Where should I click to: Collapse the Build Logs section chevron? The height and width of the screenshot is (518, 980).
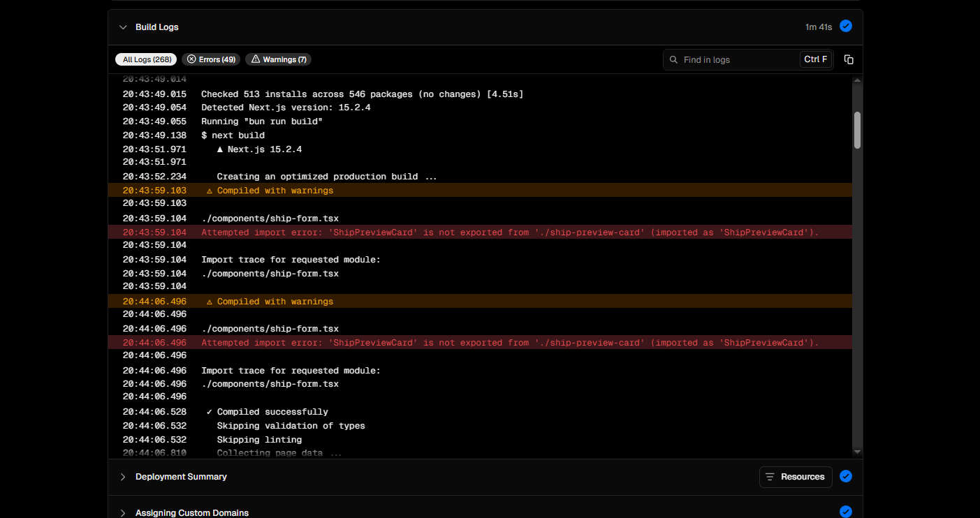point(123,27)
